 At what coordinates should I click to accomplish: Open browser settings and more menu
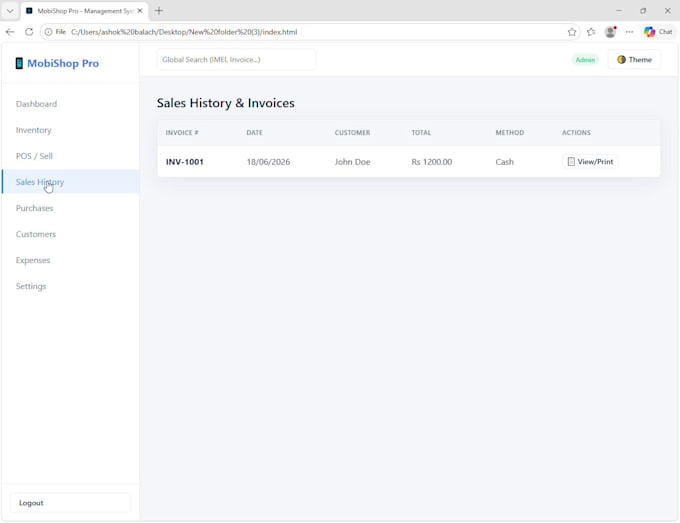pyautogui.click(x=629, y=32)
